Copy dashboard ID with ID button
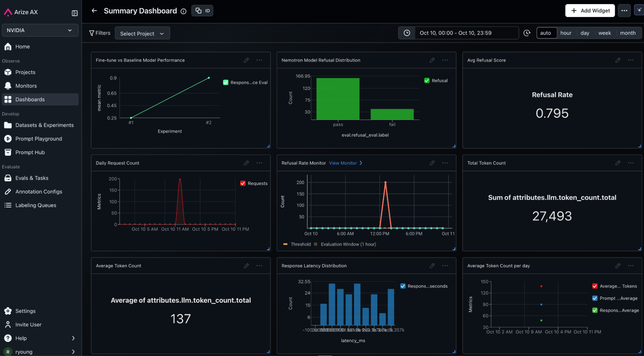Image resolution: width=644 pixels, height=356 pixels. pyautogui.click(x=202, y=11)
